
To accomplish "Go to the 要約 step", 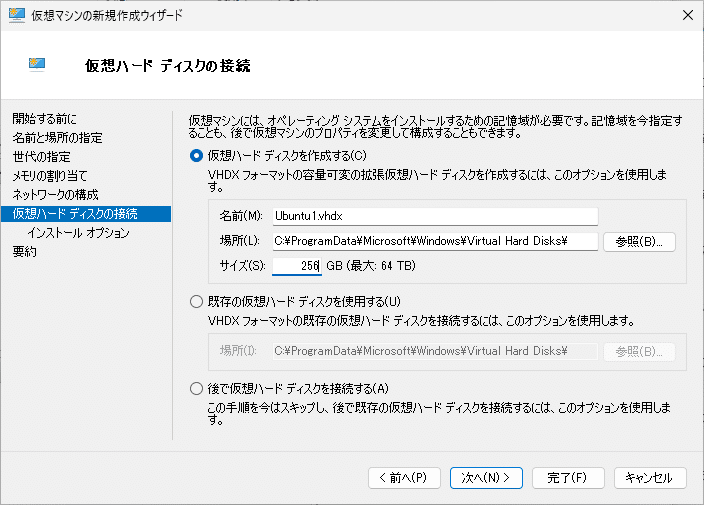I will (25, 251).
